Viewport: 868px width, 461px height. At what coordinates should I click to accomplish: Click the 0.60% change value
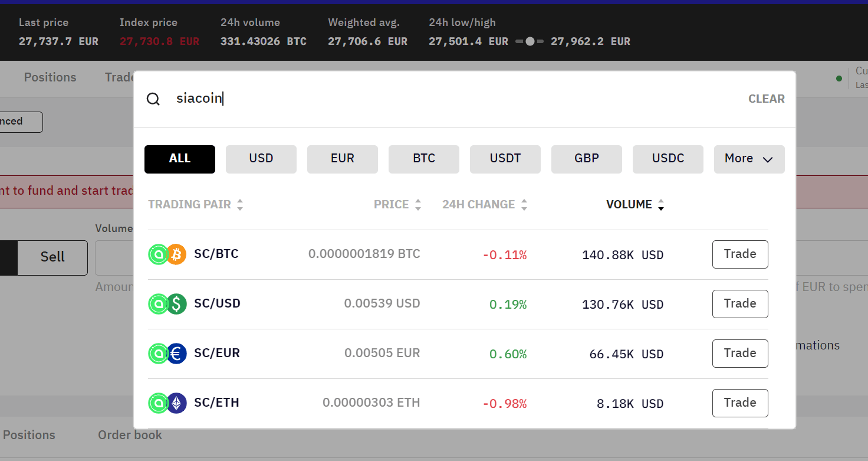(x=508, y=355)
